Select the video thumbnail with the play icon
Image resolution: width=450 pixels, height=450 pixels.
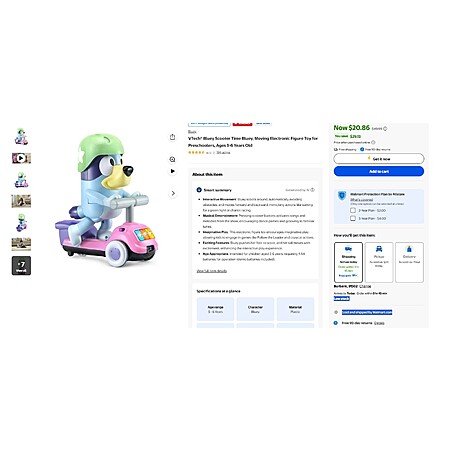click(21, 158)
